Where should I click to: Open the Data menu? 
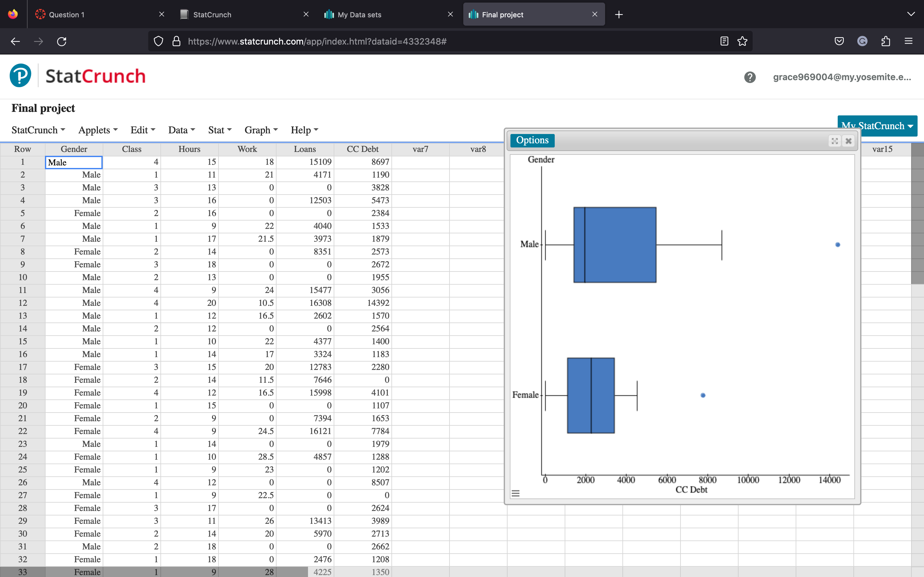pos(181,130)
